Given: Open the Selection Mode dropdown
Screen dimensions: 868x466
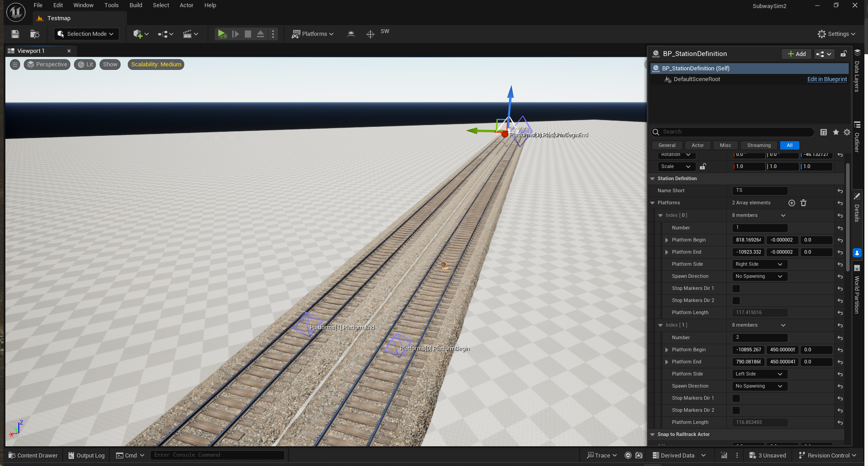Looking at the screenshot, I should pyautogui.click(x=87, y=34).
